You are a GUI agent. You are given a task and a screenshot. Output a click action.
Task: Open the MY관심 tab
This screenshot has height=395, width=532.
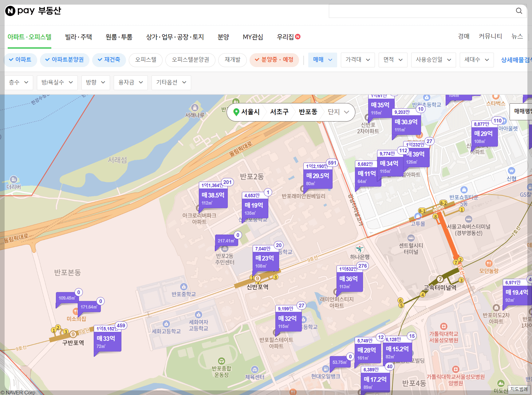pyautogui.click(x=253, y=37)
